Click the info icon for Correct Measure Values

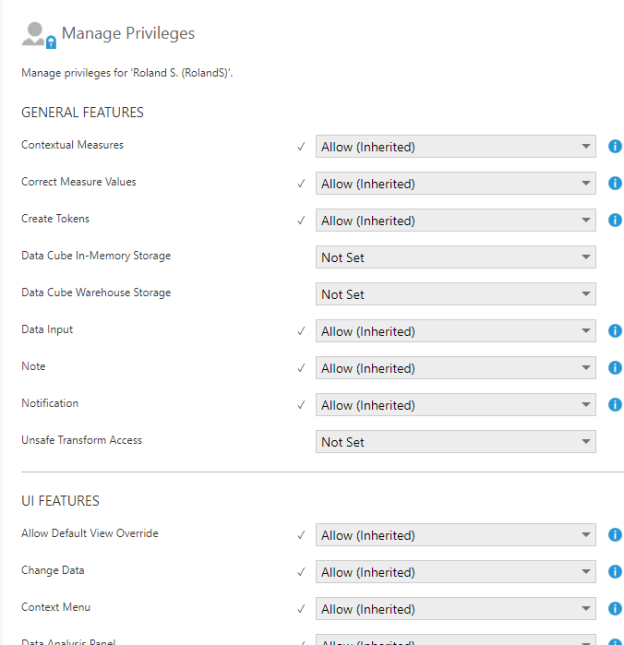pos(615,184)
